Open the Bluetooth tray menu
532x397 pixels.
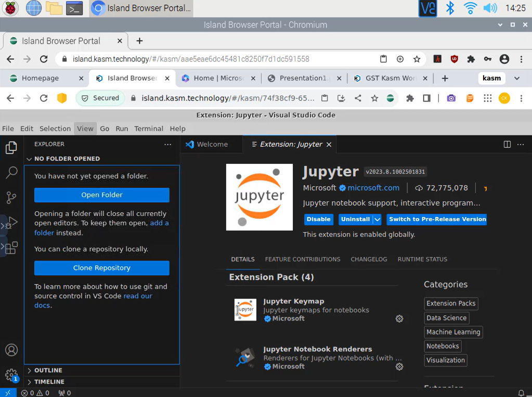click(x=450, y=8)
